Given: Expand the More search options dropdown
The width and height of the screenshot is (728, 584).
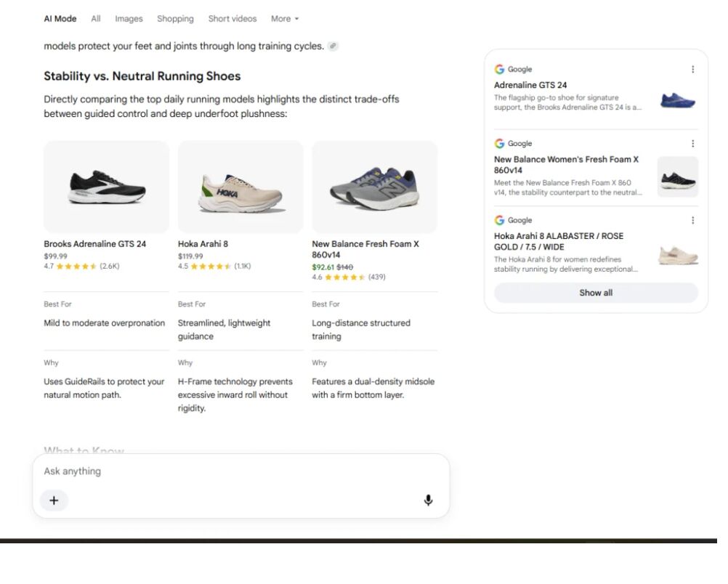Looking at the screenshot, I should [285, 19].
